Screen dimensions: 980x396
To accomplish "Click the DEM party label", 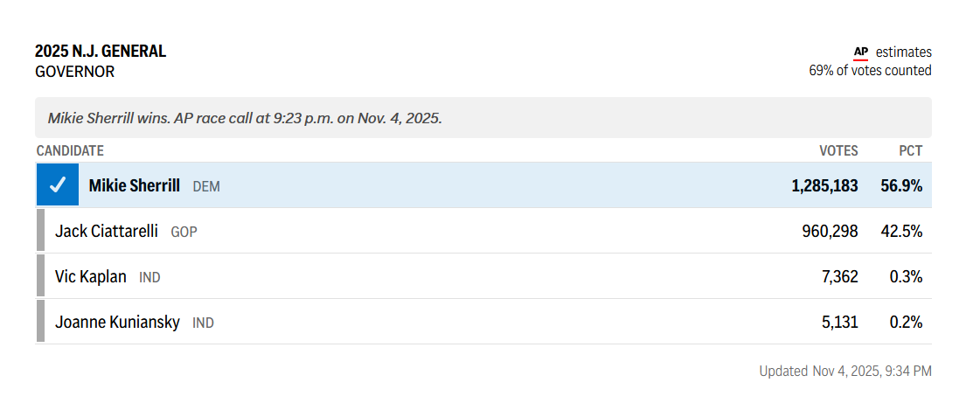I will [206, 186].
